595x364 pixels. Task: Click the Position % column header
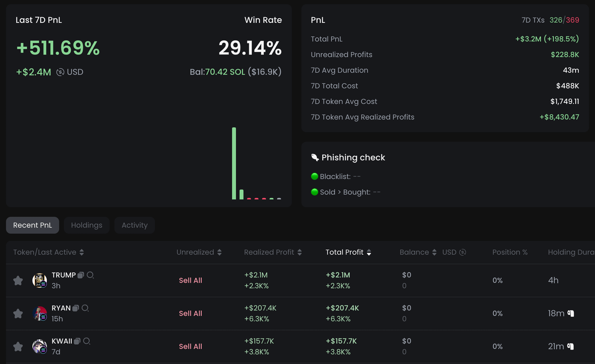(510, 252)
